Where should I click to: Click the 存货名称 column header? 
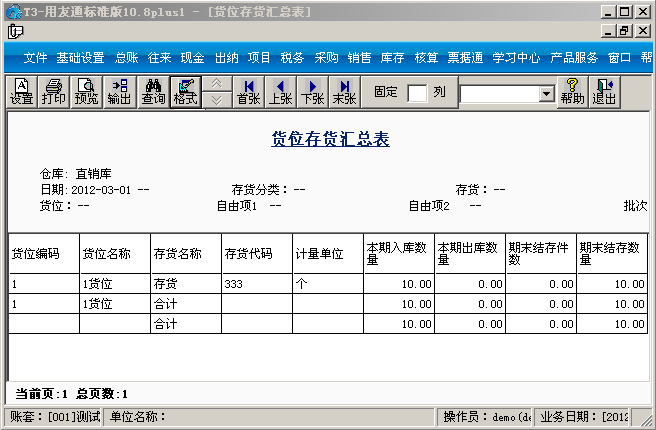pos(186,253)
